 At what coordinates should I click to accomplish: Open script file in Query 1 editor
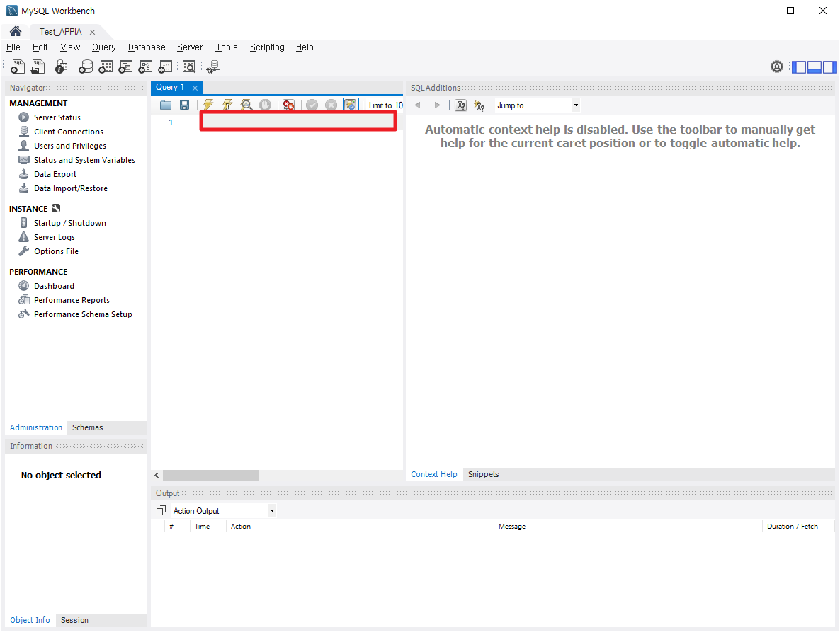[x=166, y=105]
